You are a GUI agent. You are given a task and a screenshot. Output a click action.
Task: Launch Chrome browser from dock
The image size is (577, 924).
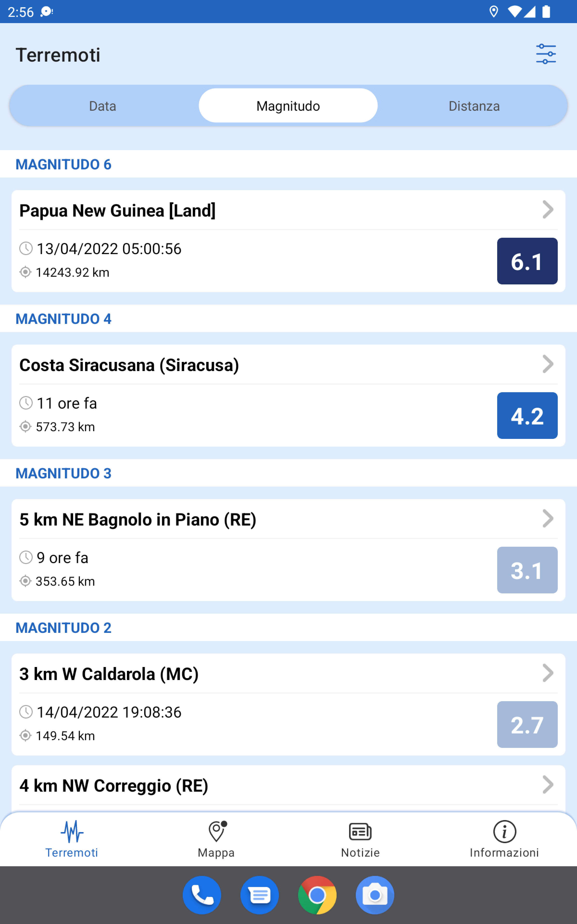coord(317,895)
